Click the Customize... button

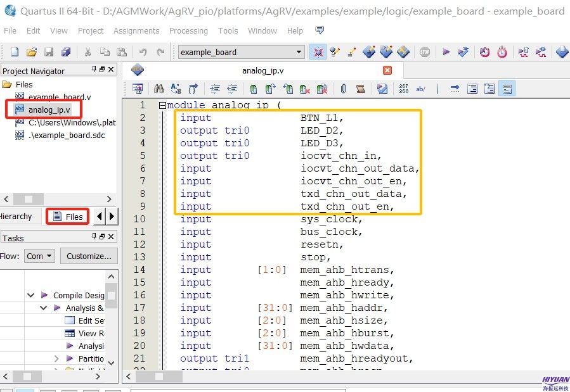click(x=89, y=256)
